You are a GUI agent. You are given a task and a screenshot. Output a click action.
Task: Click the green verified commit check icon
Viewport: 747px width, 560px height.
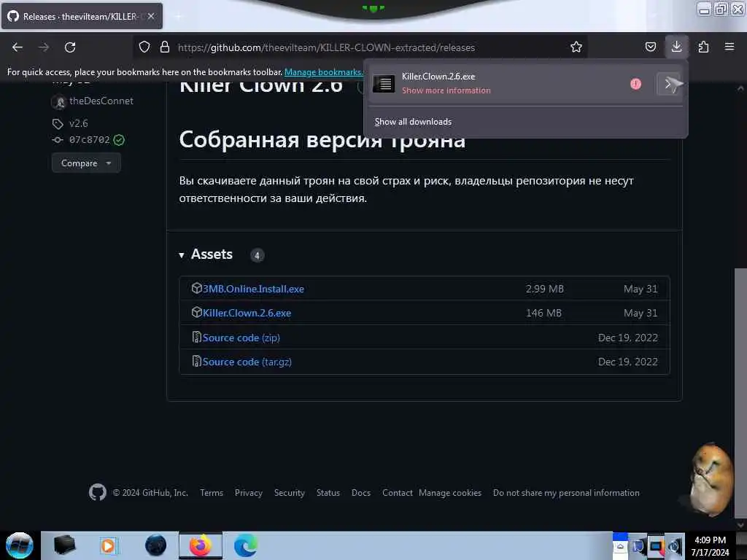coord(119,139)
